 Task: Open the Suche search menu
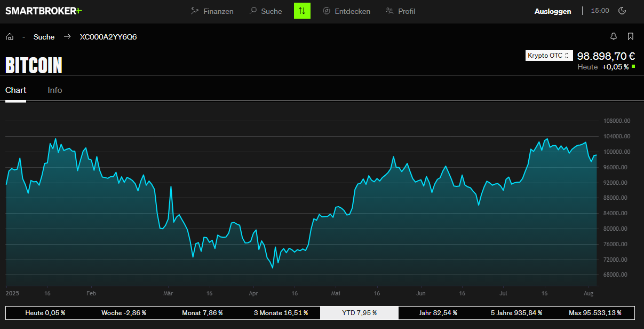(x=265, y=11)
